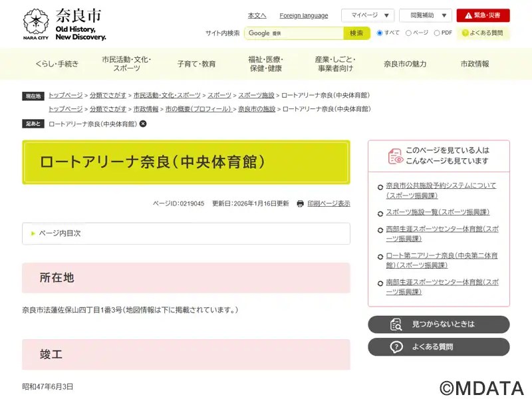Open the 閲覧補助 dropdown

pos(426,15)
